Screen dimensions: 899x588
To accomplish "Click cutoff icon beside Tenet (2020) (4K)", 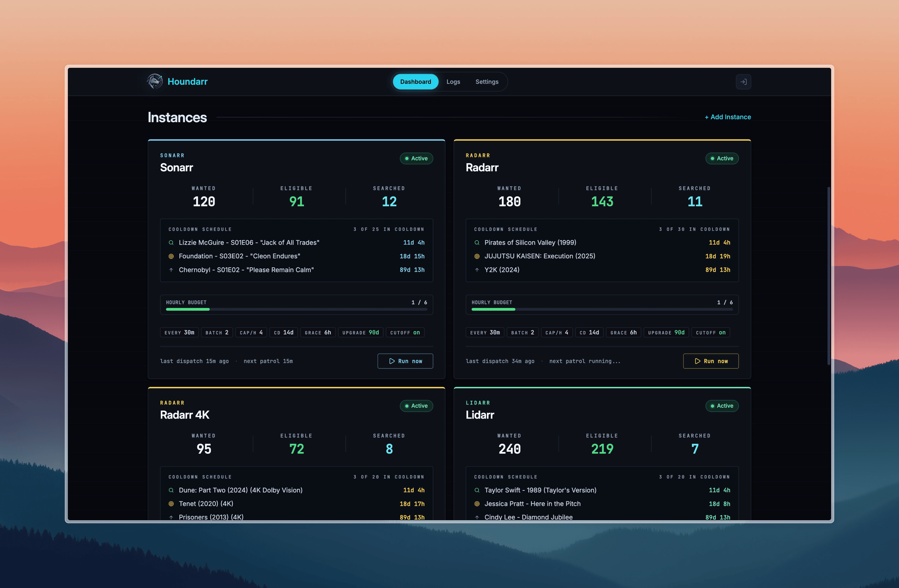I will (x=171, y=504).
